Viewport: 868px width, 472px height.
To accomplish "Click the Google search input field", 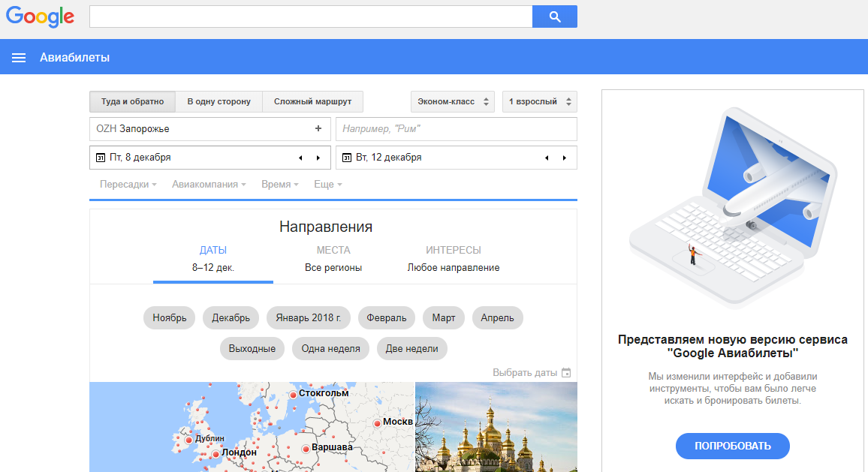I will point(311,17).
